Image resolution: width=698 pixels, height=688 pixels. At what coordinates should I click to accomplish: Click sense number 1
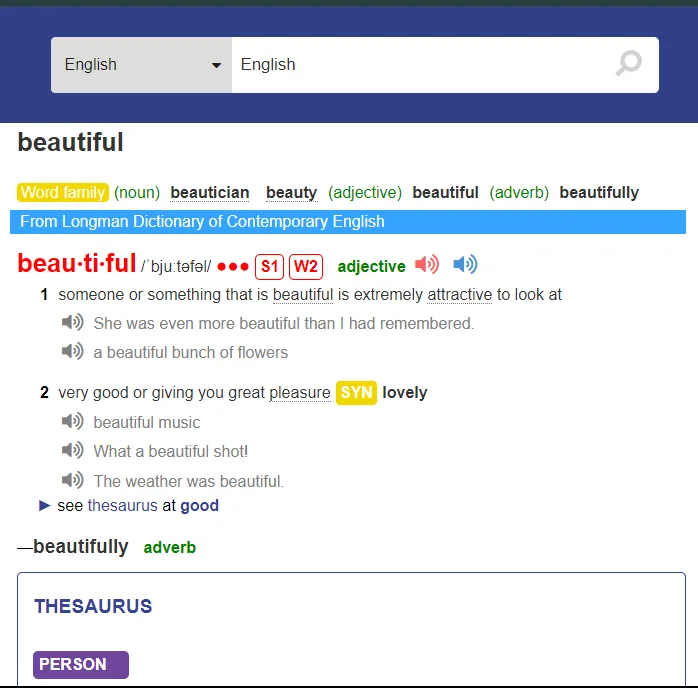click(x=44, y=295)
